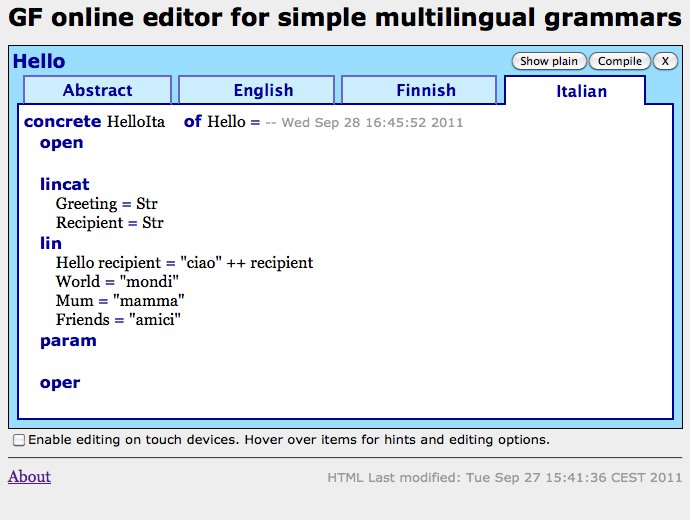Close the grammar with the X button
The image size is (690, 520).
(x=665, y=61)
